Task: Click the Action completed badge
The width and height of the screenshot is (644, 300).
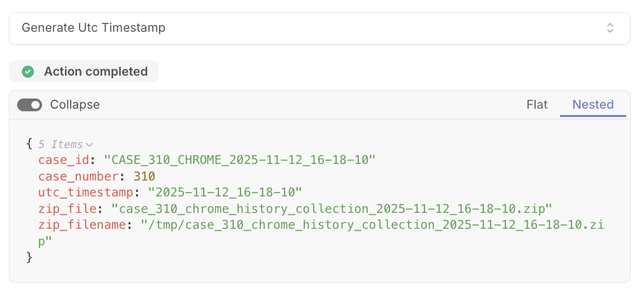Action: tap(84, 71)
